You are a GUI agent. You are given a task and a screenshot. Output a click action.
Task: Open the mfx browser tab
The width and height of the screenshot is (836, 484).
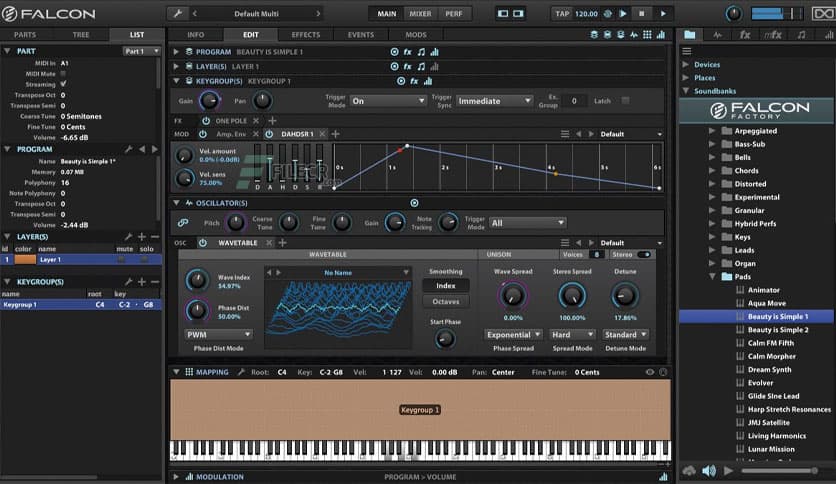(x=773, y=35)
